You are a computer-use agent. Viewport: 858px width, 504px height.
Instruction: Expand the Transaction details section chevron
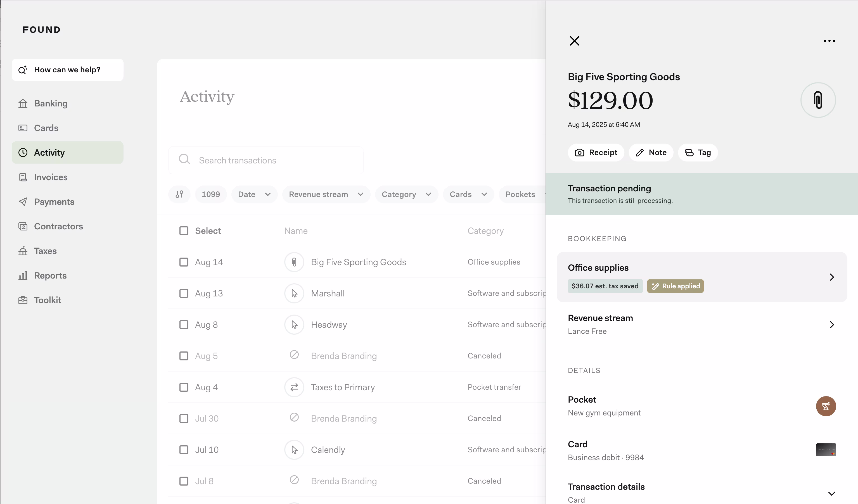pos(831,493)
